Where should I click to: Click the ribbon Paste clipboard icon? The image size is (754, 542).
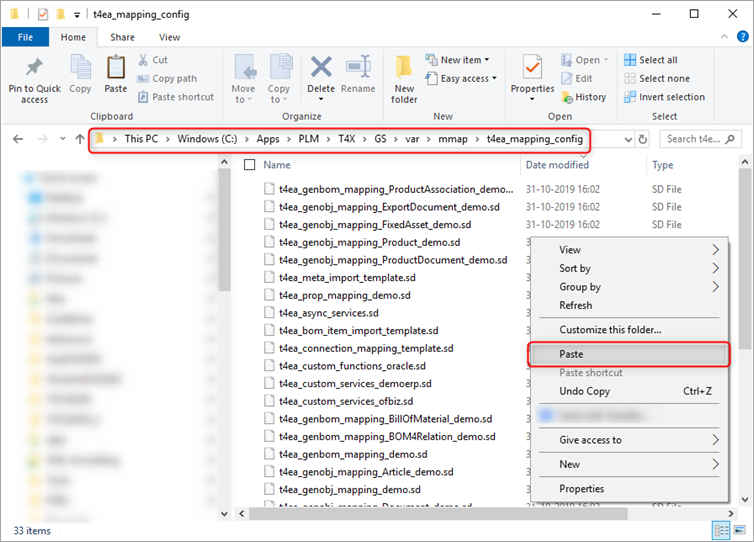[x=116, y=67]
